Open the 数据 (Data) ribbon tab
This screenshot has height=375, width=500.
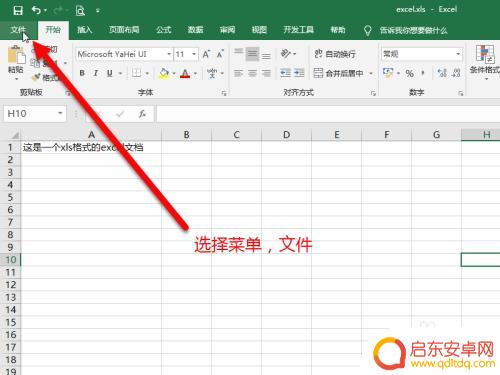click(x=195, y=30)
